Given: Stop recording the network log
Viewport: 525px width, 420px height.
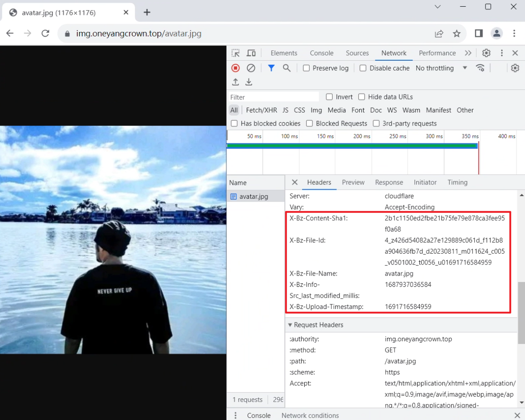Looking at the screenshot, I should [236, 68].
